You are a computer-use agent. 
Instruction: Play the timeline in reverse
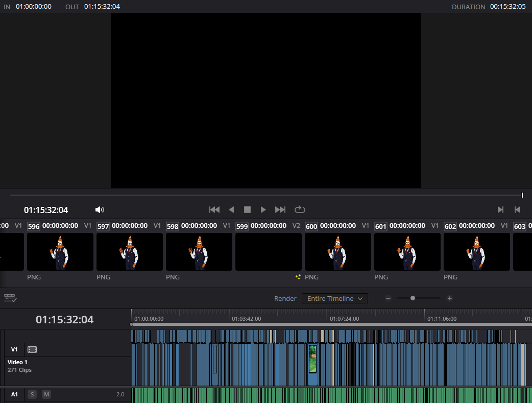click(x=231, y=209)
